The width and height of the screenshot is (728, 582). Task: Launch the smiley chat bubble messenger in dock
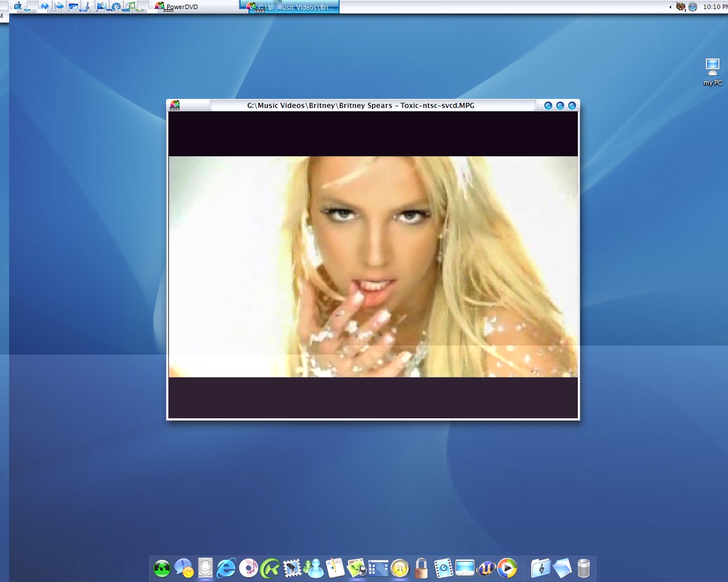184,568
